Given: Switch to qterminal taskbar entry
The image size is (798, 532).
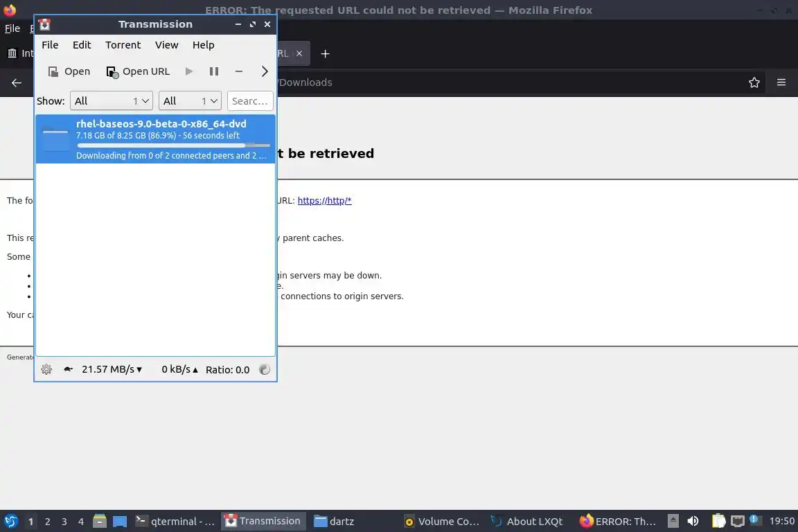Looking at the screenshot, I should point(175,522).
